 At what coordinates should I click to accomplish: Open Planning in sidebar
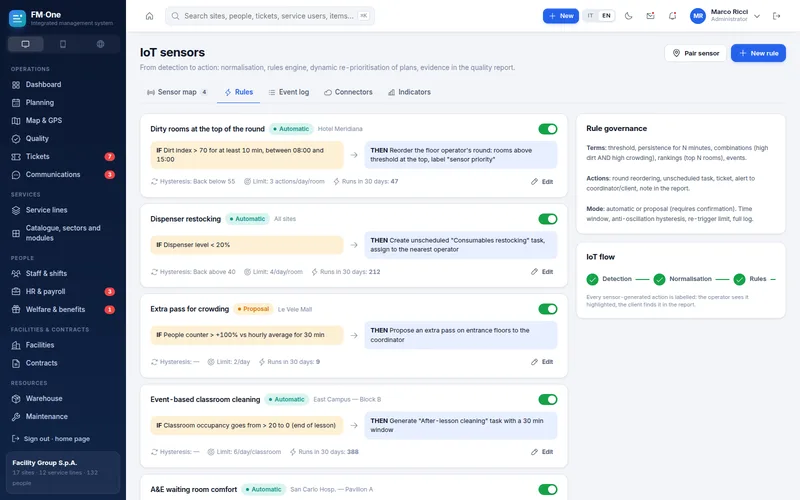coord(63,103)
